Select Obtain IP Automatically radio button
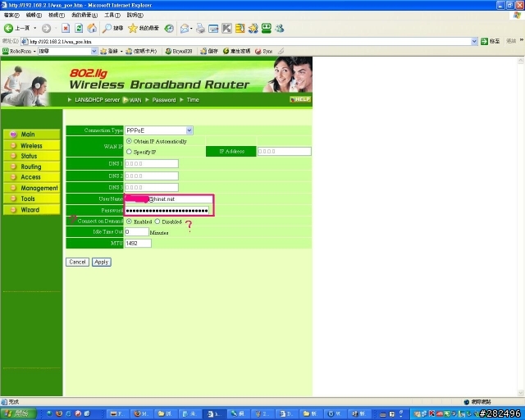This screenshot has width=525, height=420. click(x=129, y=141)
